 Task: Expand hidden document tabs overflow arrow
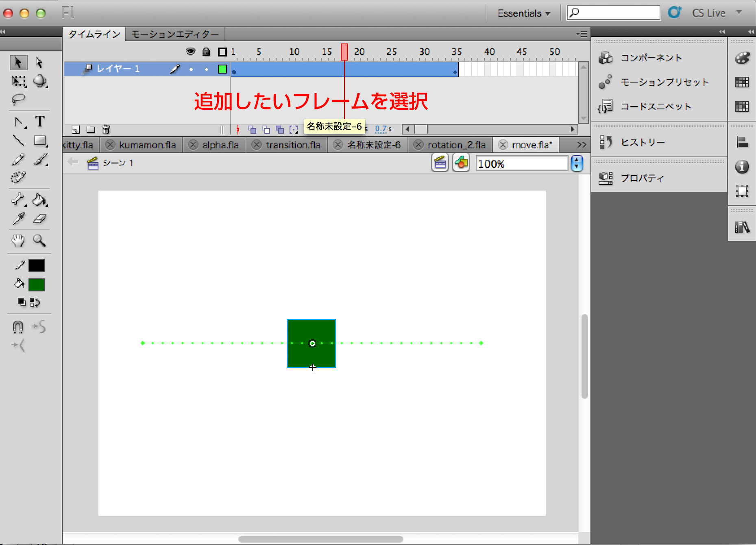click(581, 145)
